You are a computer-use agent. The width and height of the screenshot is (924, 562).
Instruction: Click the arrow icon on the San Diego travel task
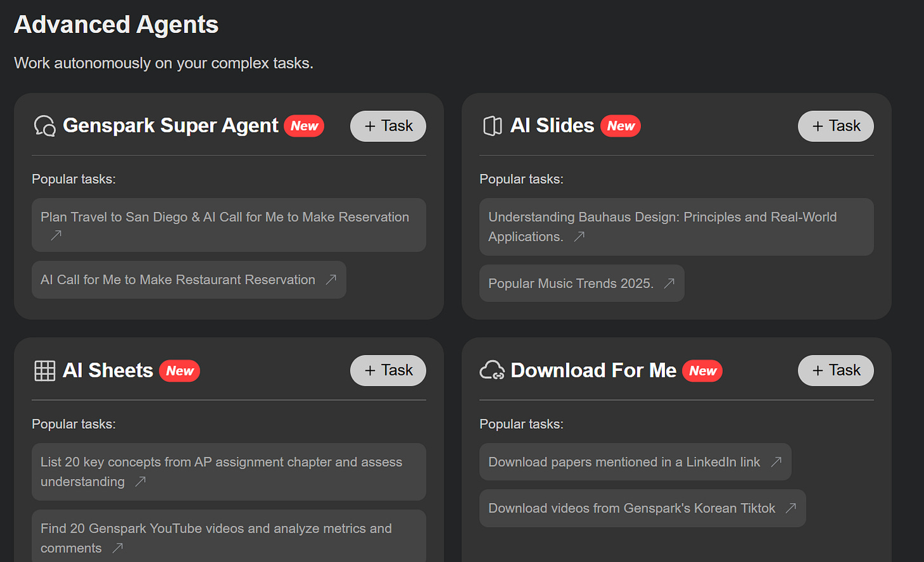(56, 235)
